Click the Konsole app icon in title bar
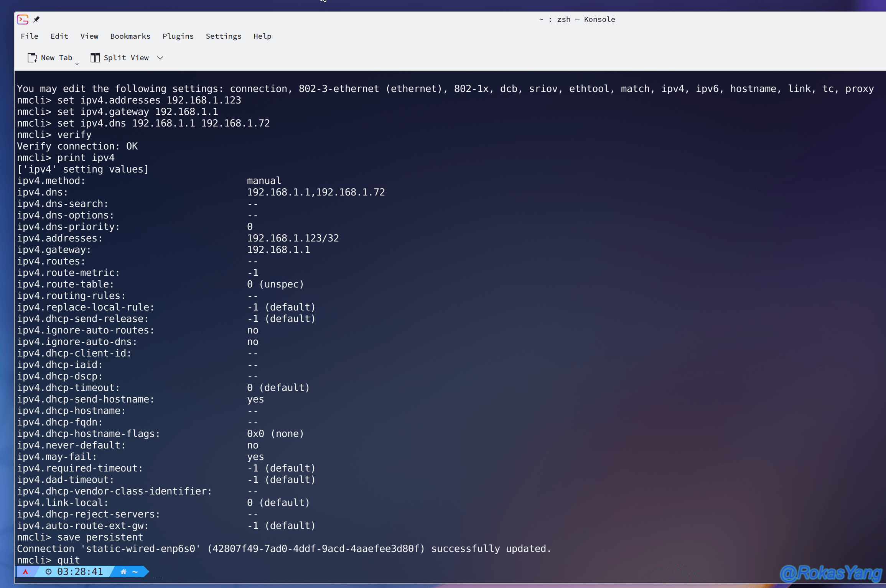The image size is (886, 588). coord(23,19)
